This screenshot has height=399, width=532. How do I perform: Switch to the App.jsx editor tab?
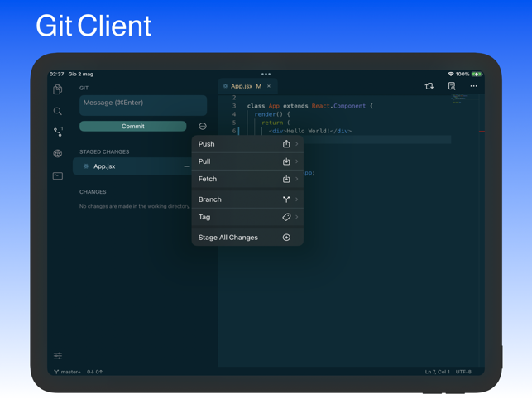[x=247, y=86]
